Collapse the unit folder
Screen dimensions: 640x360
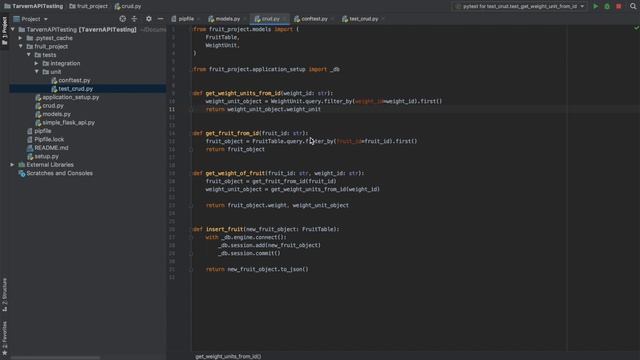point(36,71)
